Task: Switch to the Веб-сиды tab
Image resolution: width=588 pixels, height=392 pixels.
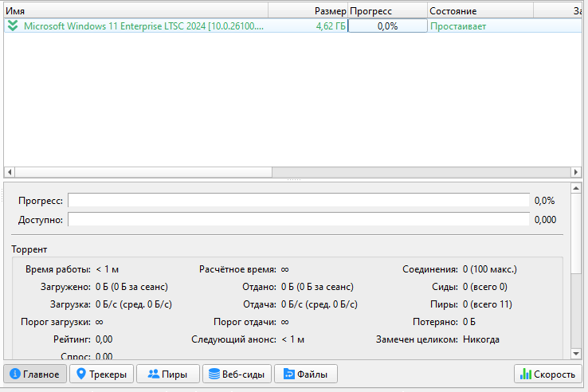Action: [237, 374]
